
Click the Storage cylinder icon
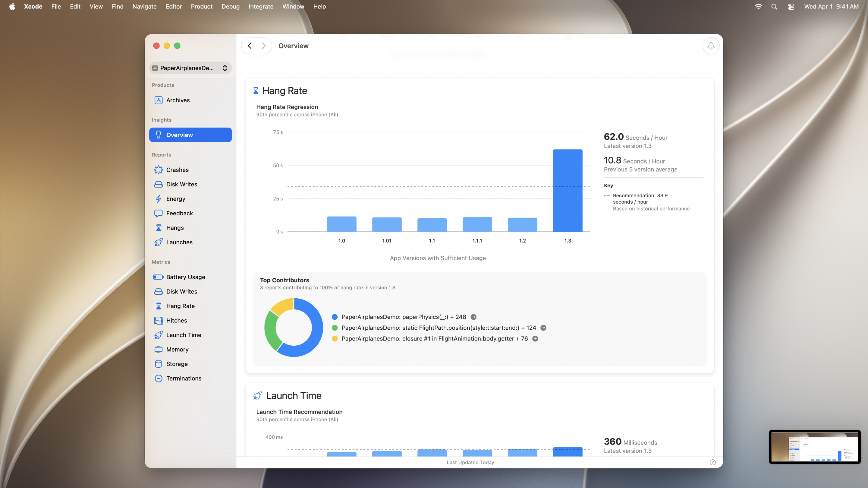pyautogui.click(x=158, y=364)
